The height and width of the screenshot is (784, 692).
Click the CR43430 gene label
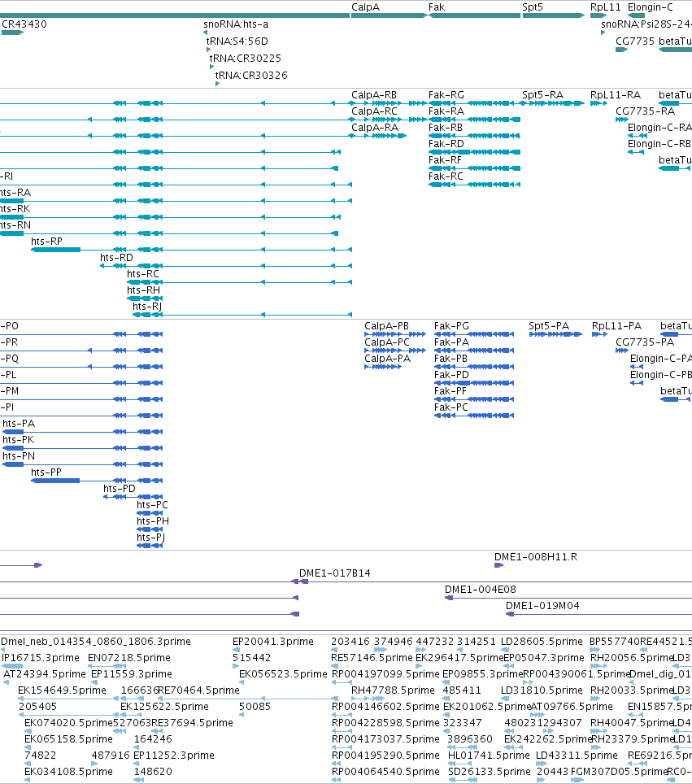[24, 24]
